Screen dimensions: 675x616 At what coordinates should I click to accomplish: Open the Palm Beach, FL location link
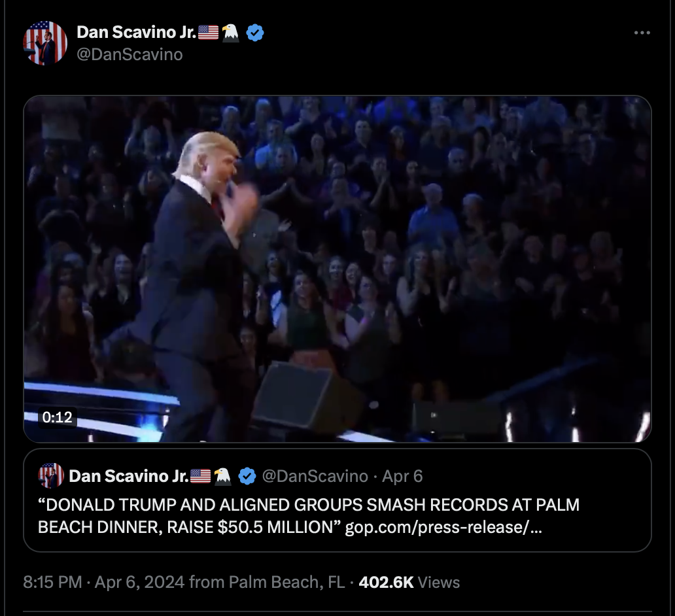pos(286,583)
